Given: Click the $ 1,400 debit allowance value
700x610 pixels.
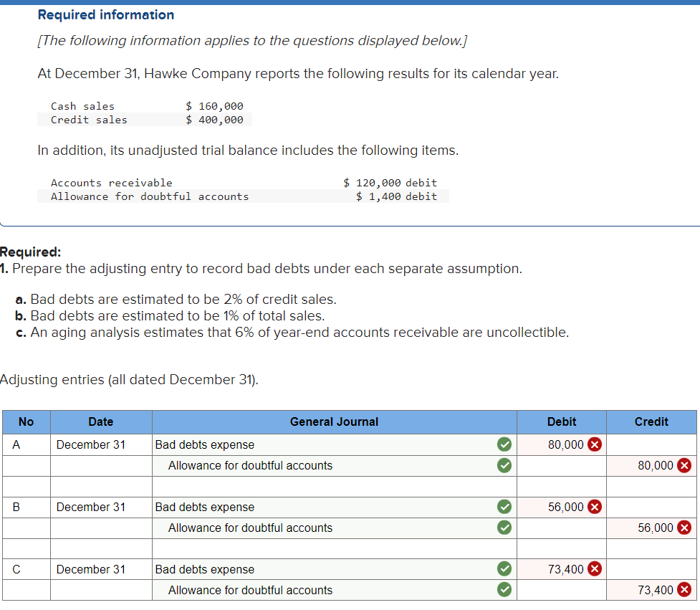Looking at the screenshot, I should coord(396,196).
